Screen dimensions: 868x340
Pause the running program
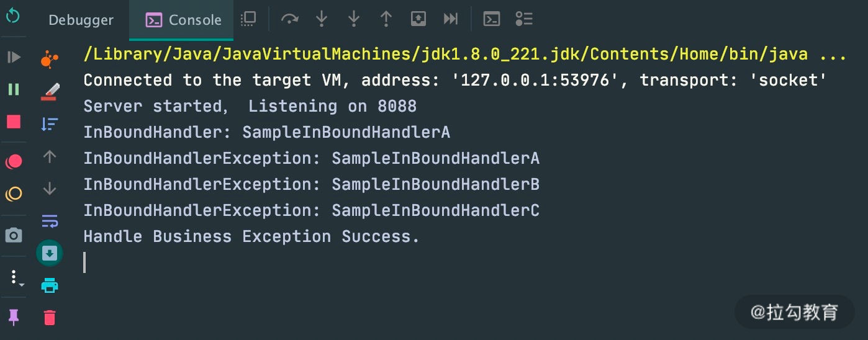[13, 89]
